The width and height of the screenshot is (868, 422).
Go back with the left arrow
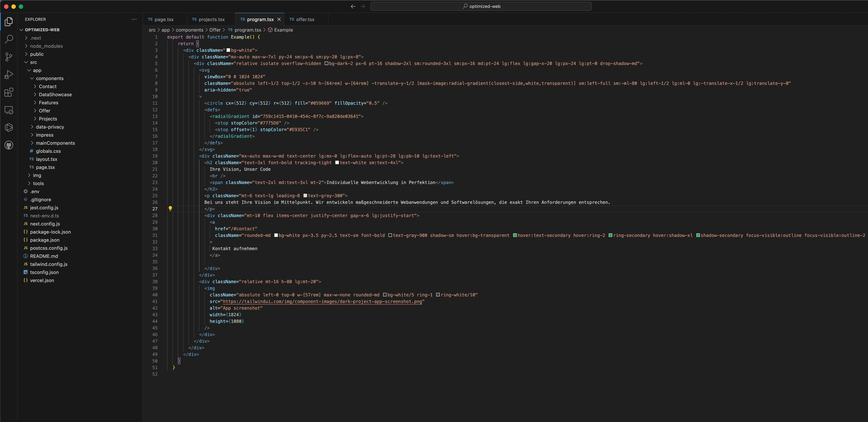(x=353, y=6)
